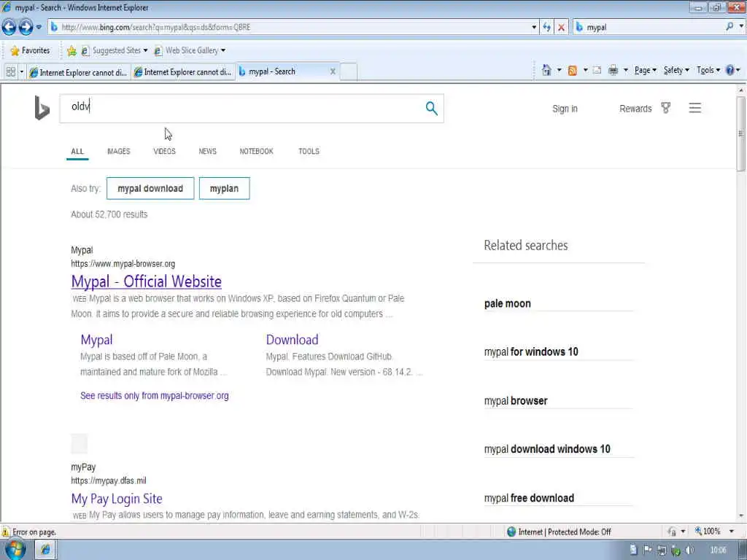Image resolution: width=747 pixels, height=560 pixels.
Task: Select the NEWS search tab
Action: [208, 152]
